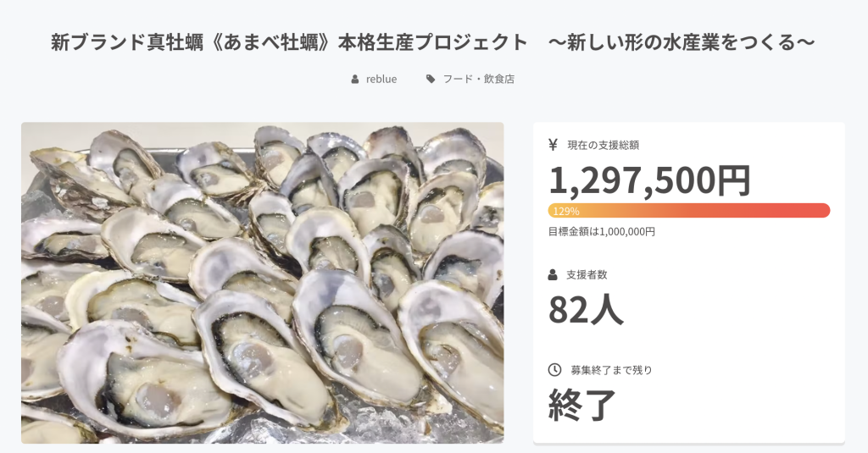
Task: Click the 支援者数 label
Action: 587,274
